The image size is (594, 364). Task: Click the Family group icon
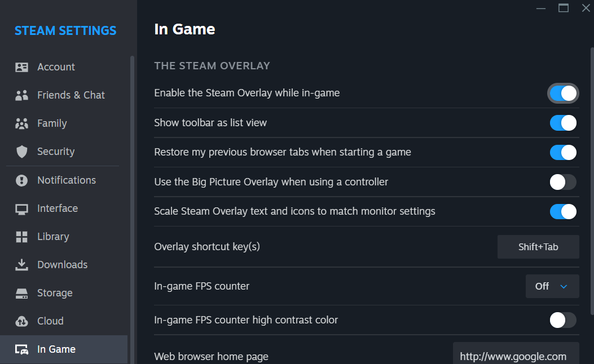click(x=22, y=123)
